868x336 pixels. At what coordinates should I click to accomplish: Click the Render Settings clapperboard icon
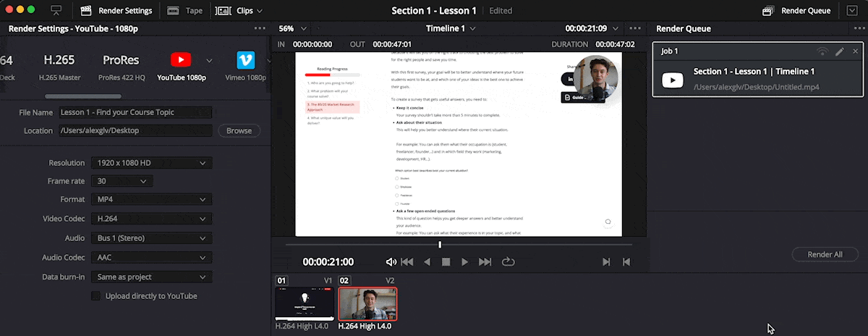[86, 11]
